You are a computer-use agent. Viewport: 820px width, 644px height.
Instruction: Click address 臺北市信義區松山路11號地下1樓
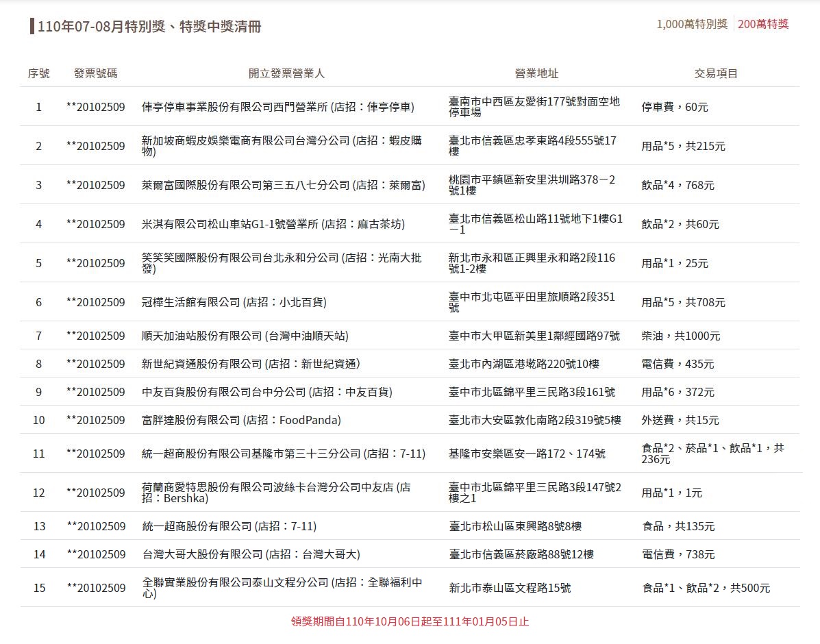pos(536,224)
